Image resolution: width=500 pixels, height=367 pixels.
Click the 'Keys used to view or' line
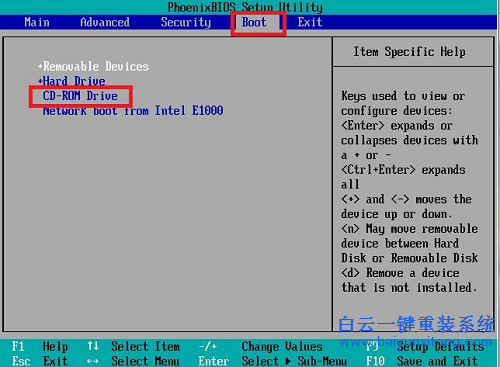(403, 96)
